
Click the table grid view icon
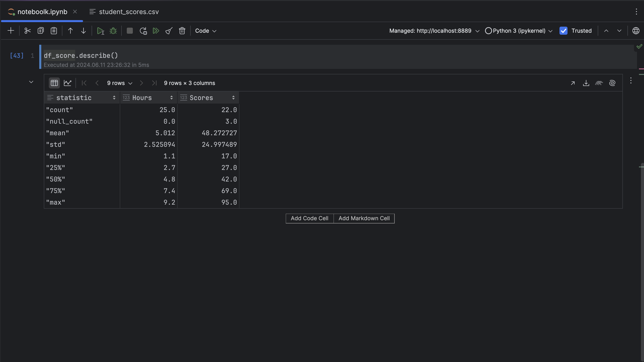point(54,83)
